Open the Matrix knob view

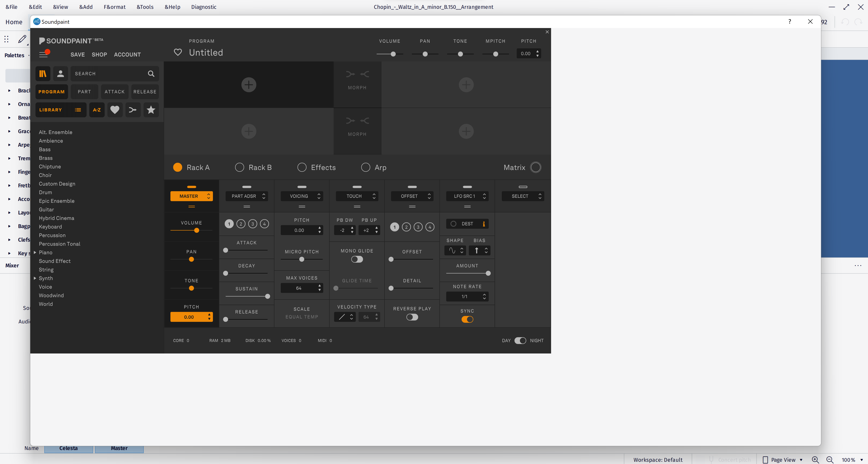536,167
